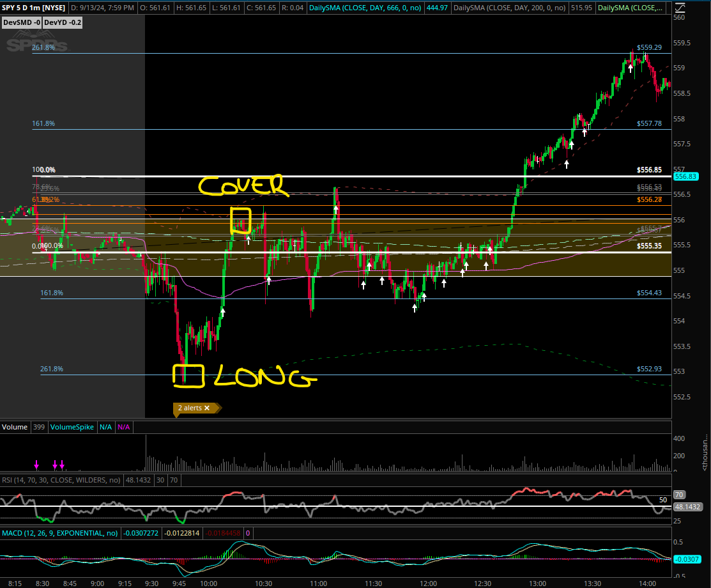Click the 161.8% Fibonacci label near 554.43
The height and width of the screenshot is (588, 711).
pyautogui.click(x=52, y=293)
